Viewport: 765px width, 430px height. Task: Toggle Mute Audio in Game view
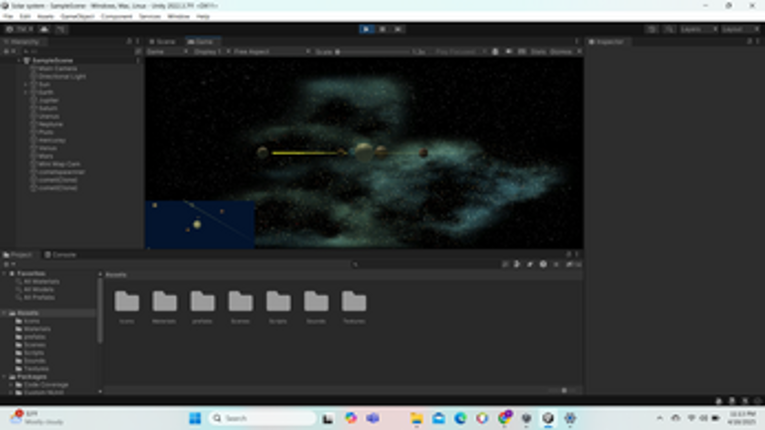click(x=508, y=52)
